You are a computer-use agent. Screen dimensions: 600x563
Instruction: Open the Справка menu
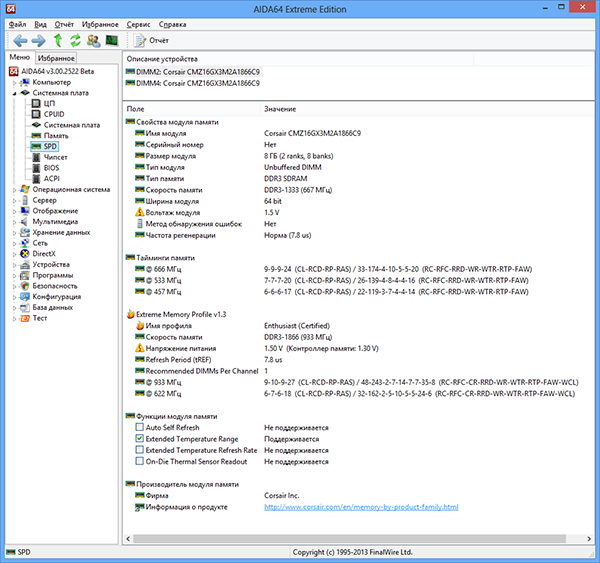tap(172, 24)
